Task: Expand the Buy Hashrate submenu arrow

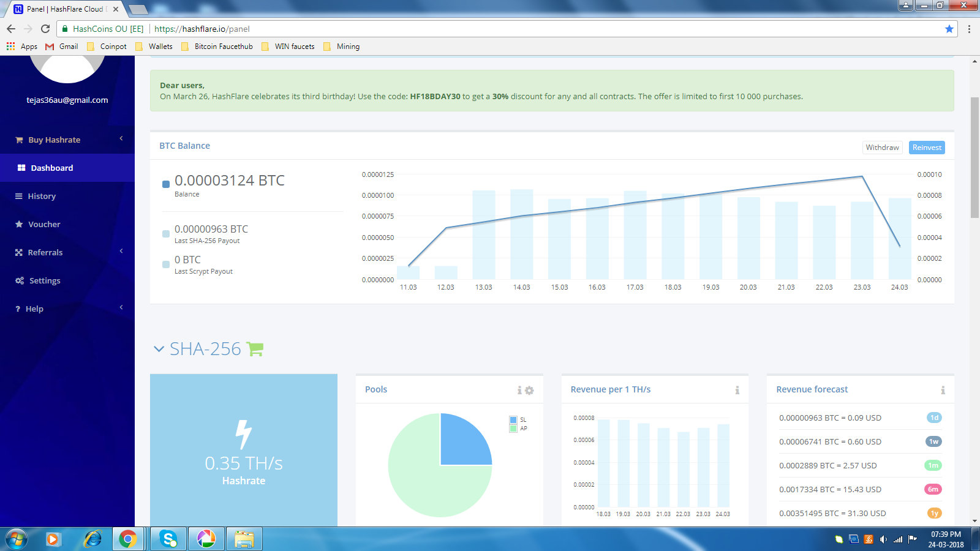Action: tap(121, 138)
